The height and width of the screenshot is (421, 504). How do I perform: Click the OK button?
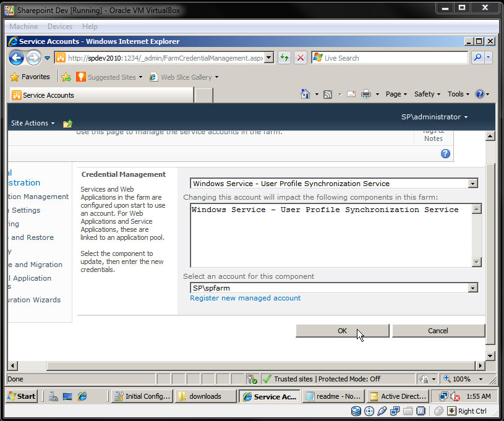(343, 331)
